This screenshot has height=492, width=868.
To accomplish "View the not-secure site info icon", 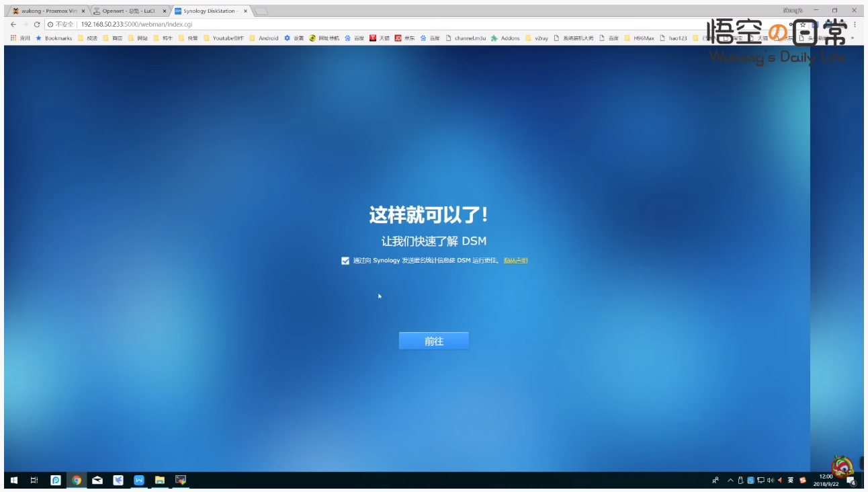I will click(50, 24).
